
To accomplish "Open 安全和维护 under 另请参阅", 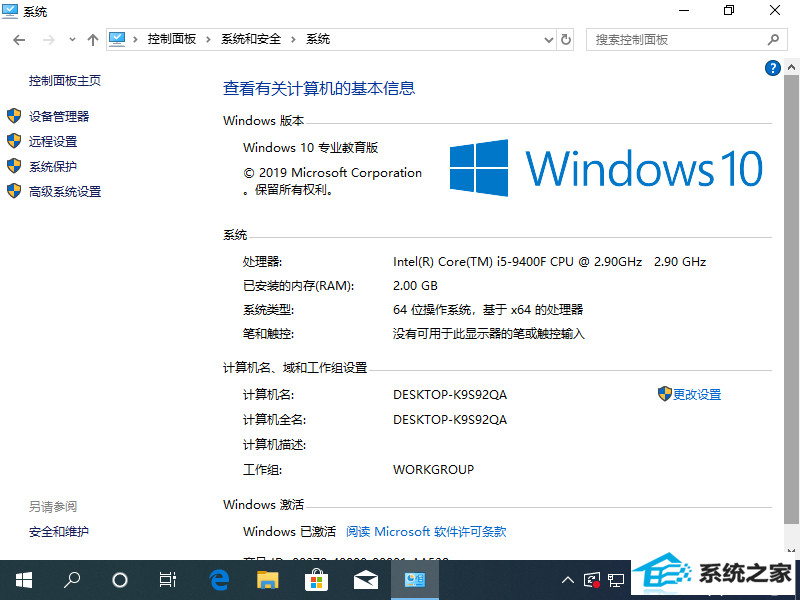I will click(x=59, y=532).
